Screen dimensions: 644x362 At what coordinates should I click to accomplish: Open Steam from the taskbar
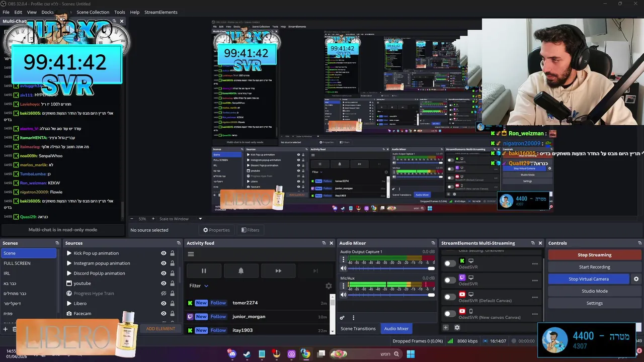247,354
